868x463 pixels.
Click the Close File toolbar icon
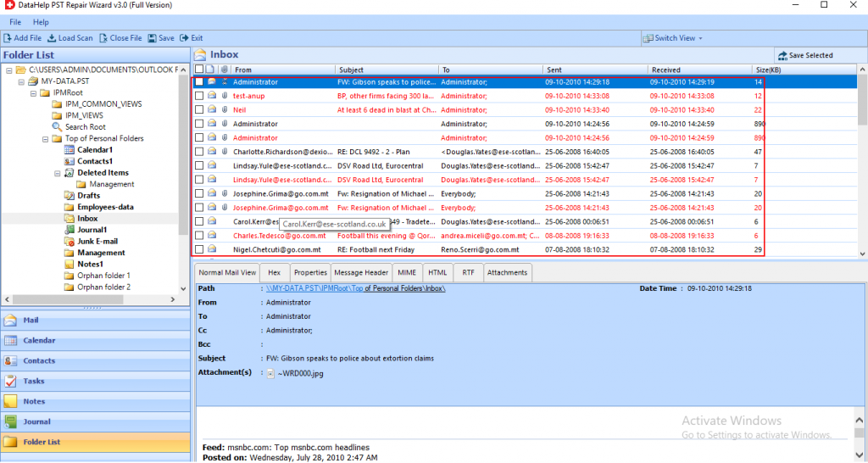coord(103,38)
